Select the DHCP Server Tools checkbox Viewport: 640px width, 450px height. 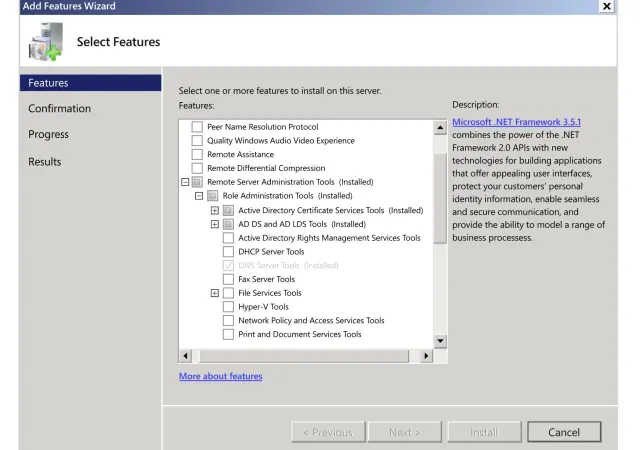click(229, 252)
